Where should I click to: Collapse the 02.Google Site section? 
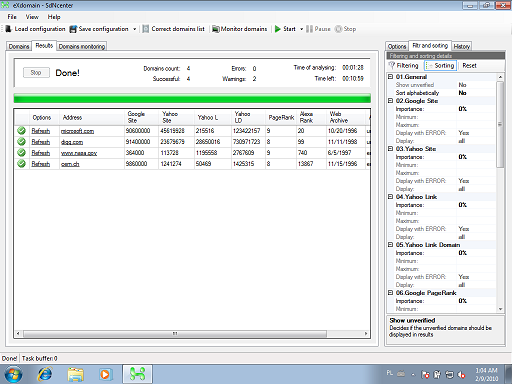[x=391, y=101]
